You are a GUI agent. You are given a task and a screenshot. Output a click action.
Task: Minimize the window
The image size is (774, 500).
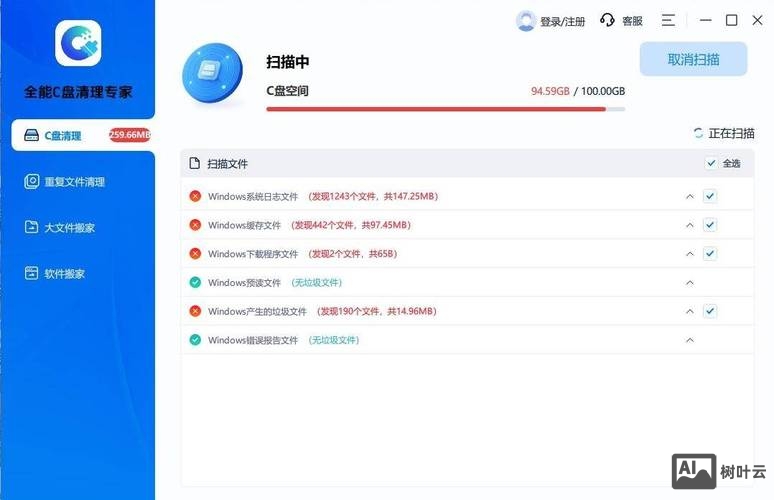706,20
